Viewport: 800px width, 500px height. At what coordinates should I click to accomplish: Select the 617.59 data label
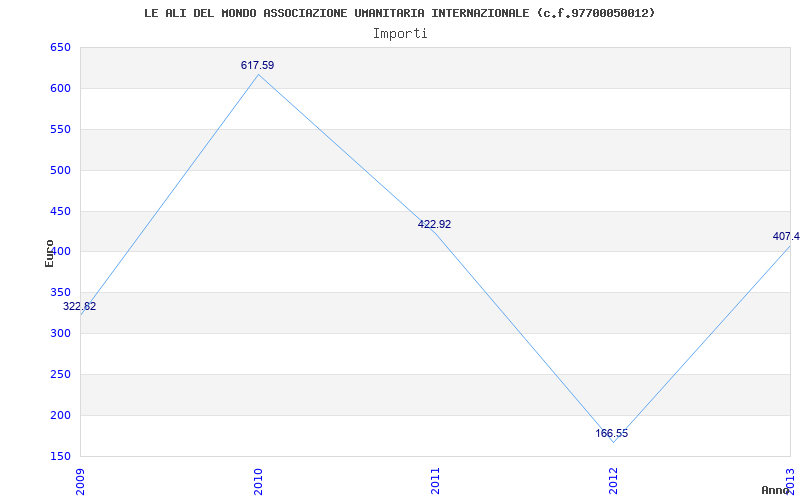(257, 65)
